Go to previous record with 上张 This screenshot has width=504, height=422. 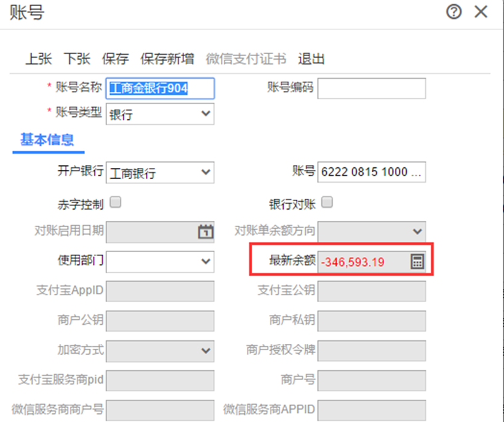pos(39,59)
